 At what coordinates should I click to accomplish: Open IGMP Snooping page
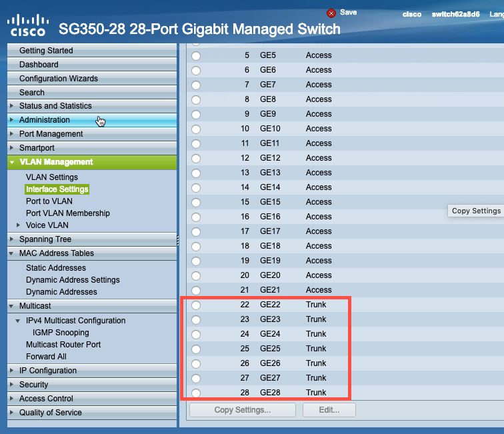pos(61,333)
